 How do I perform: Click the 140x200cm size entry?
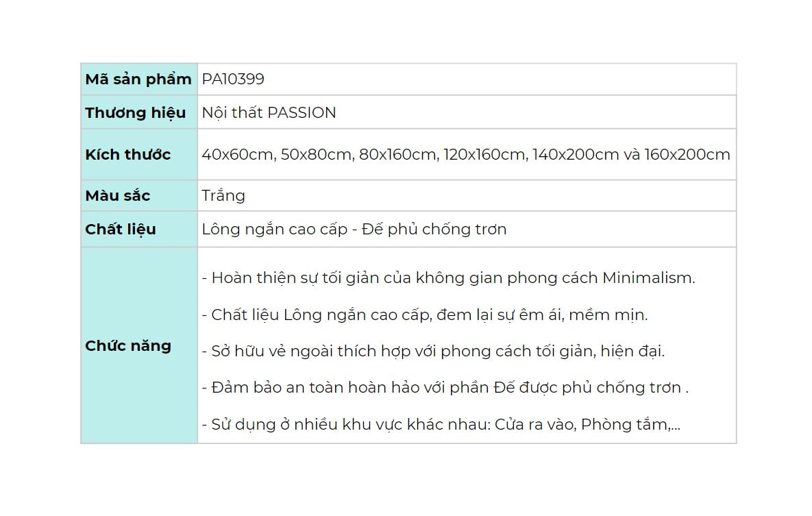[576, 155]
